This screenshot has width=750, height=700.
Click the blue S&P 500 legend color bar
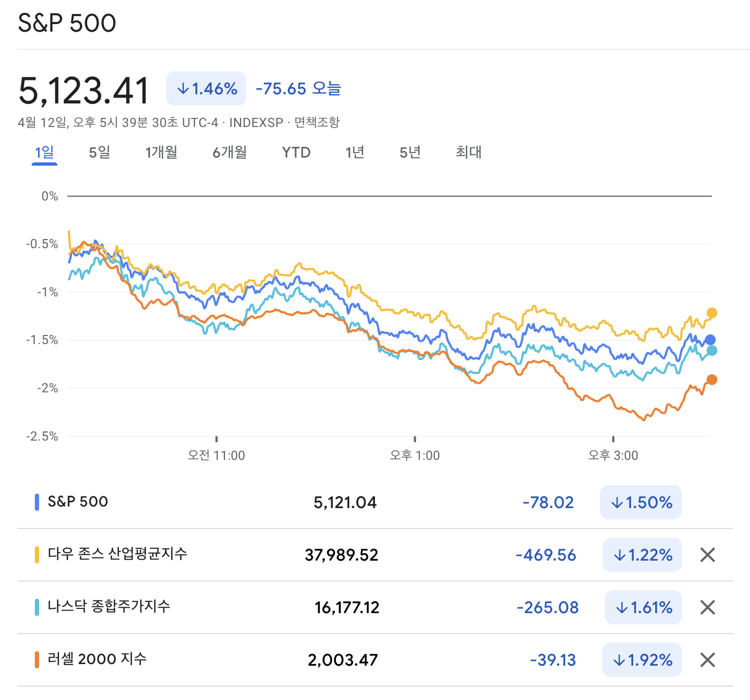click(37, 502)
